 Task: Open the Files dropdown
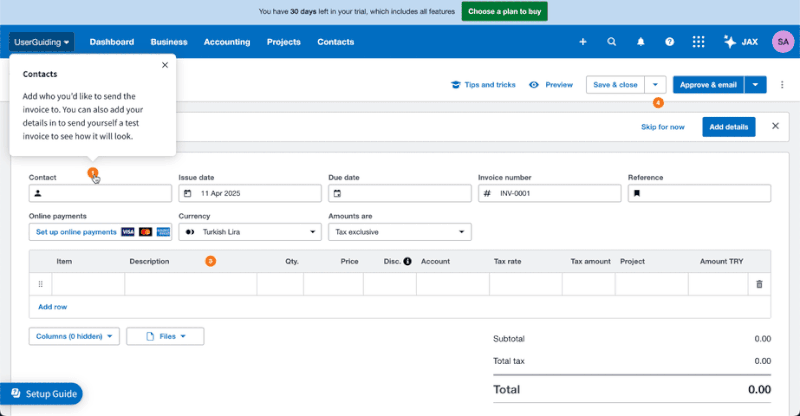pos(165,336)
